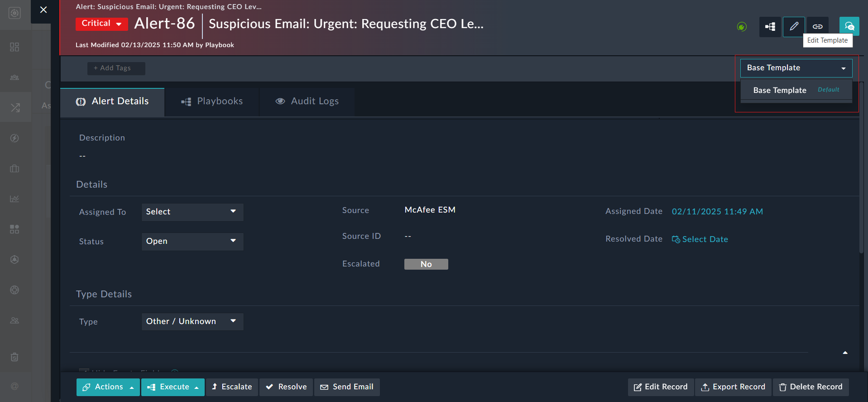Click the widgets squares icon in sidebar
This screenshot has width=868, height=402.
14,229
